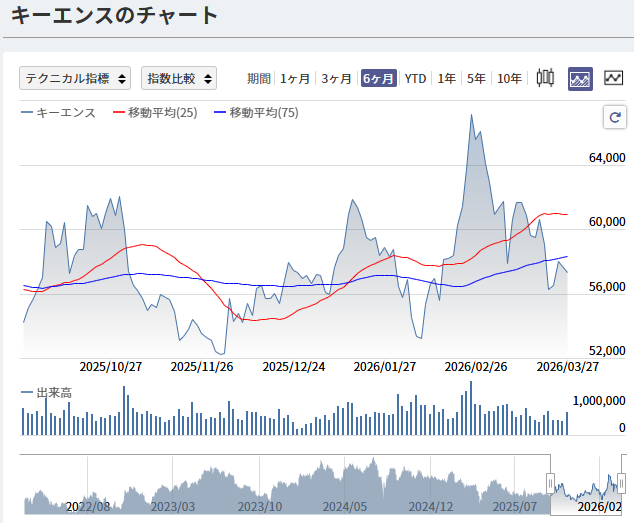Open the 指数比較 dropdown

point(179,78)
